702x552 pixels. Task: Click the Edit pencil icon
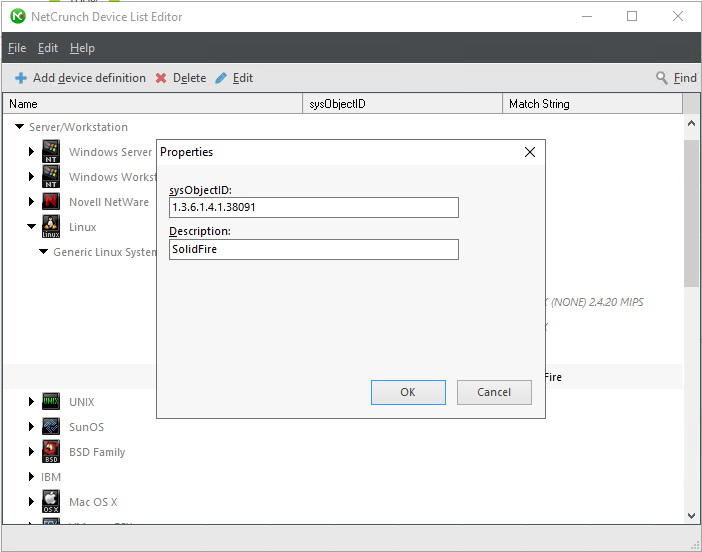tap(221, 78)
